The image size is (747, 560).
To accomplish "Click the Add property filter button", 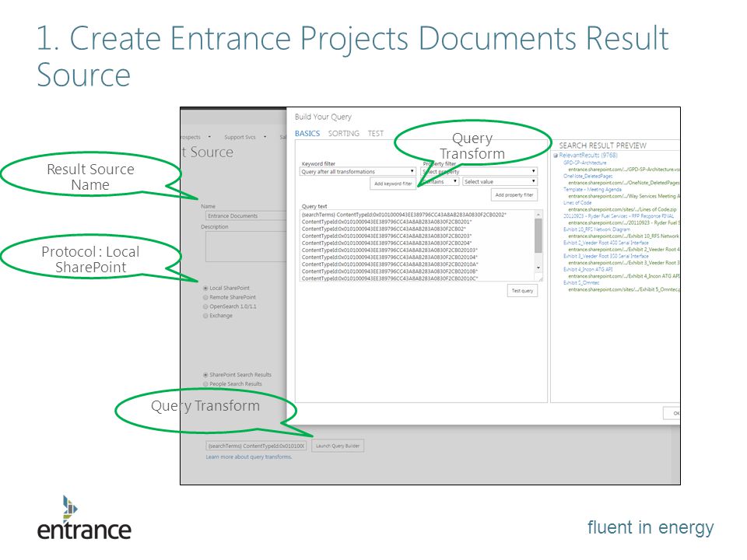I will click(514, 194).
